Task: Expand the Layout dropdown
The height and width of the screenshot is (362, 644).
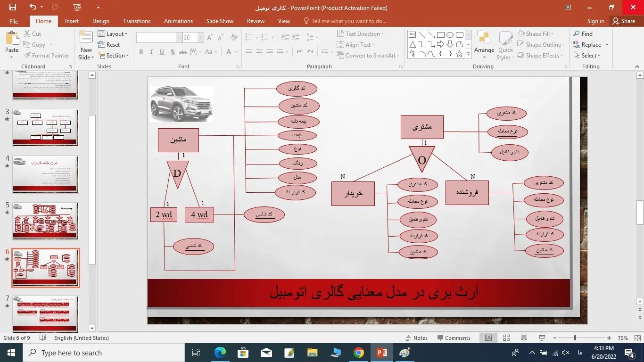Action: 113,34
